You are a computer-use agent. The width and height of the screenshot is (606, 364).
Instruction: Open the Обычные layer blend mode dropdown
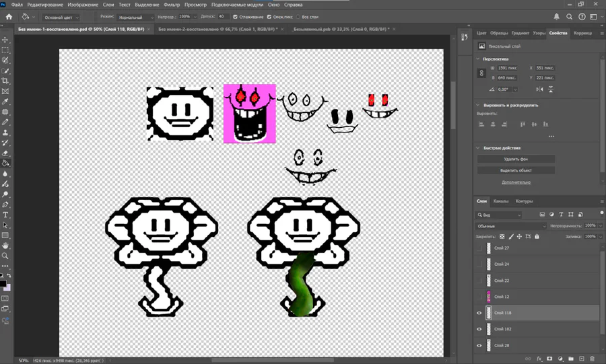coord(510,226)
